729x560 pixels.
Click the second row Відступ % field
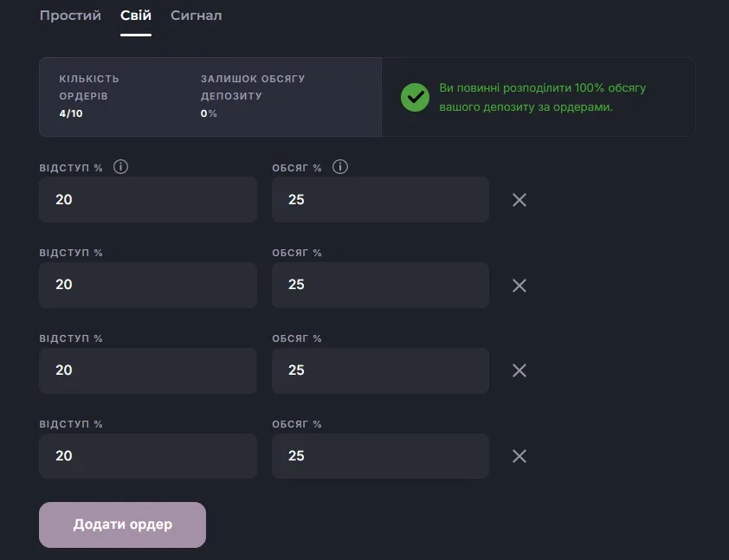coord(148,285)
